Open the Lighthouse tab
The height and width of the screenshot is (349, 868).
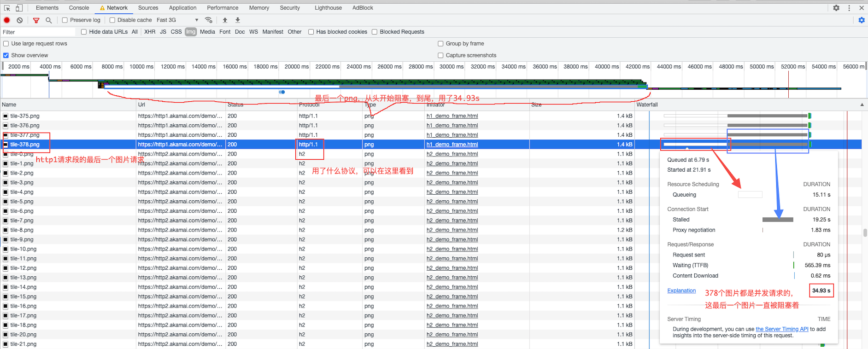point(328,8)
